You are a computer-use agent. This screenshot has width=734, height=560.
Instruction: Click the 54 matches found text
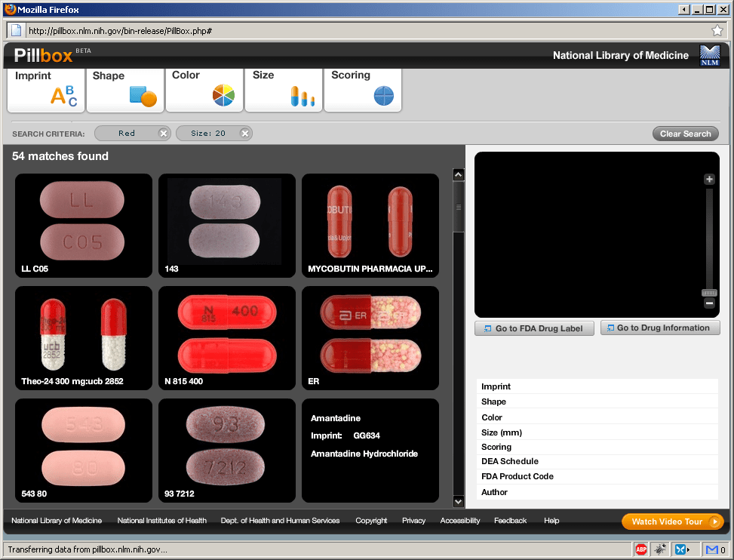[x=60, y=156]
